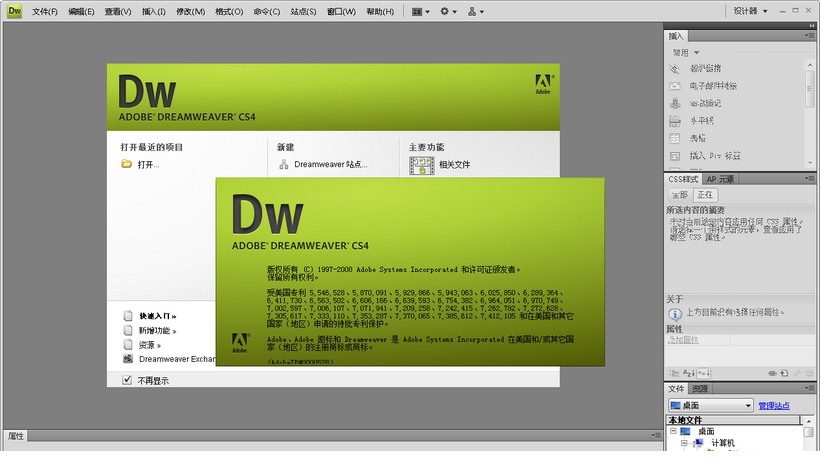Viewport: 820px width, 469px height.
Task: Open the gear extension dropdown
Action: click(448, 12)
